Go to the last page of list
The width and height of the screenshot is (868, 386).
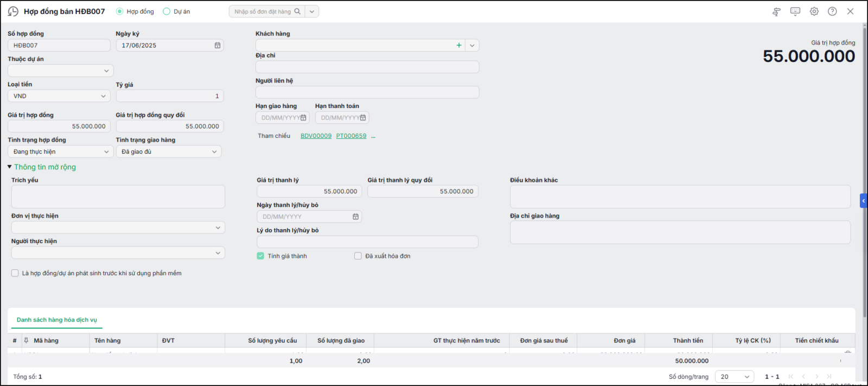[829, 376]
